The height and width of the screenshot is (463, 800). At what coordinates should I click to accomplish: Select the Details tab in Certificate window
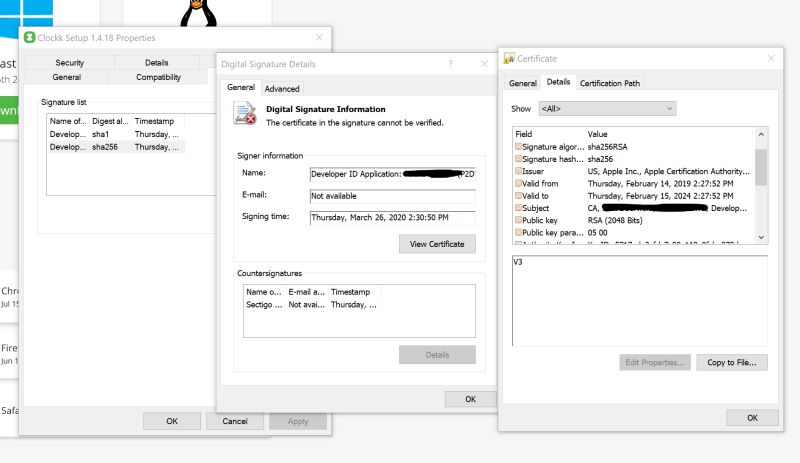[x=558, y=82]
